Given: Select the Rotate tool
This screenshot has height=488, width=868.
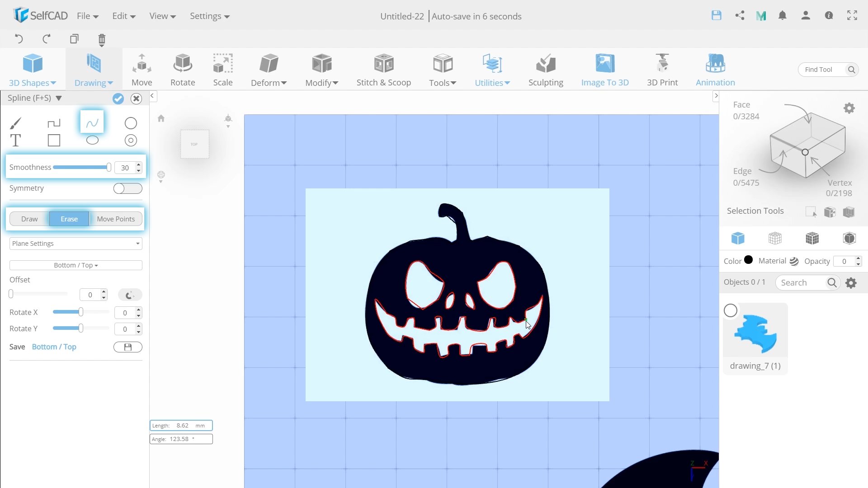Looking at the screenshot, I should tap(183, 70).
